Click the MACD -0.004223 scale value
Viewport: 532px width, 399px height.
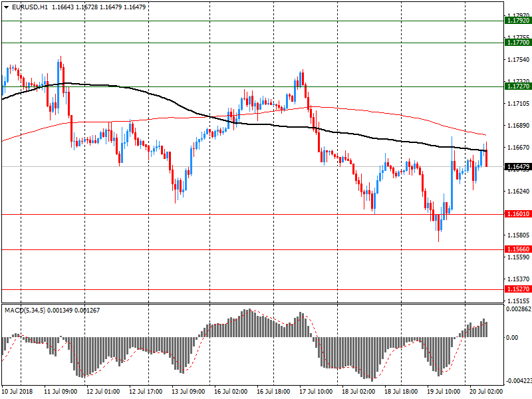point(519,381)
